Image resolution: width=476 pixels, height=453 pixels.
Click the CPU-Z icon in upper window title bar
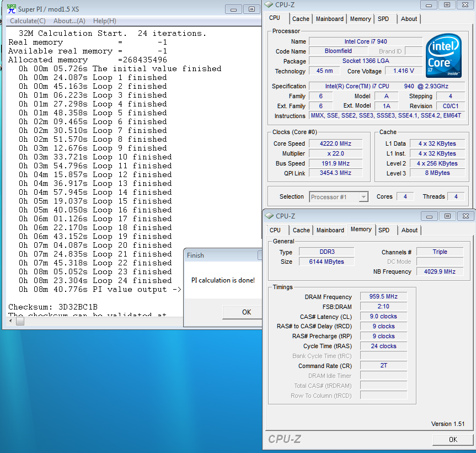pos(269,4)
